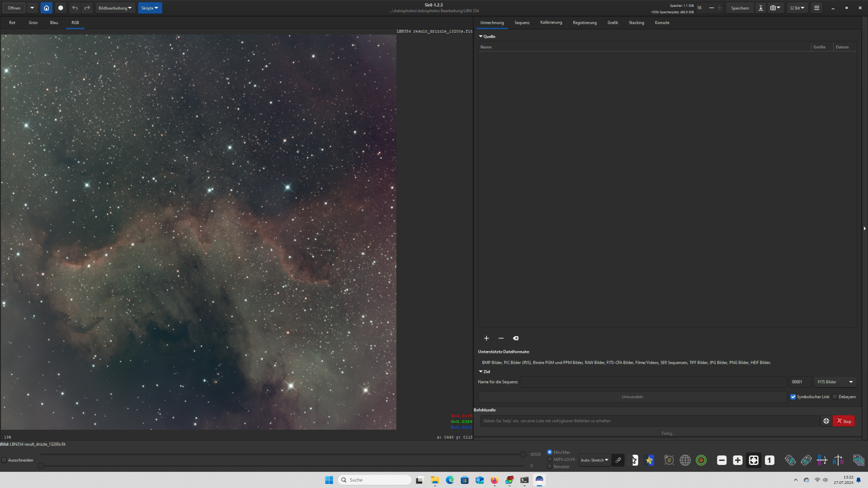Uncheck Symbolischer Link checkbox

(793, 397)
